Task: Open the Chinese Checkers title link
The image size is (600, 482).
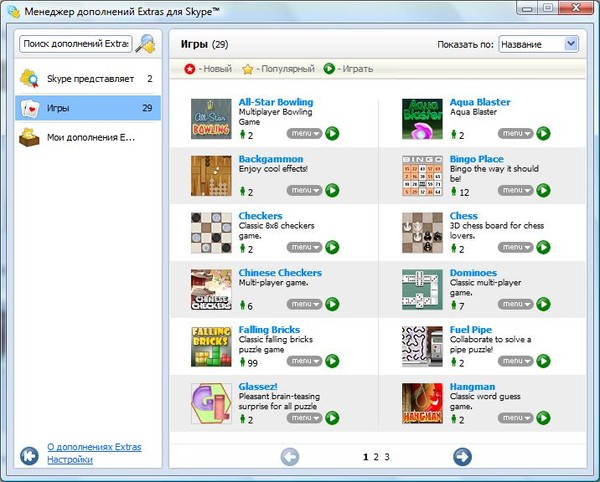Action: [x=280, y=273]
